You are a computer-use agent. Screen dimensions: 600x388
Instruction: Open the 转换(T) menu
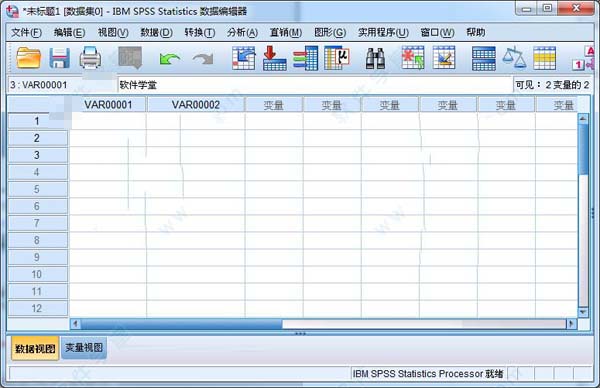click(200, 33)
